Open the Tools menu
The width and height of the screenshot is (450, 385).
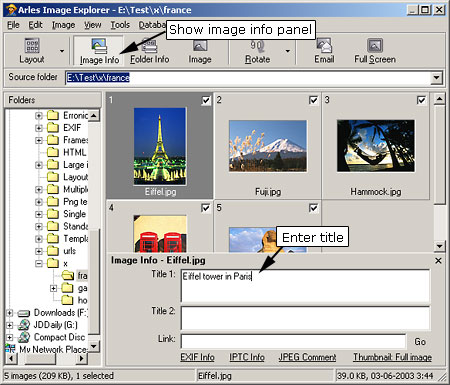120,25
